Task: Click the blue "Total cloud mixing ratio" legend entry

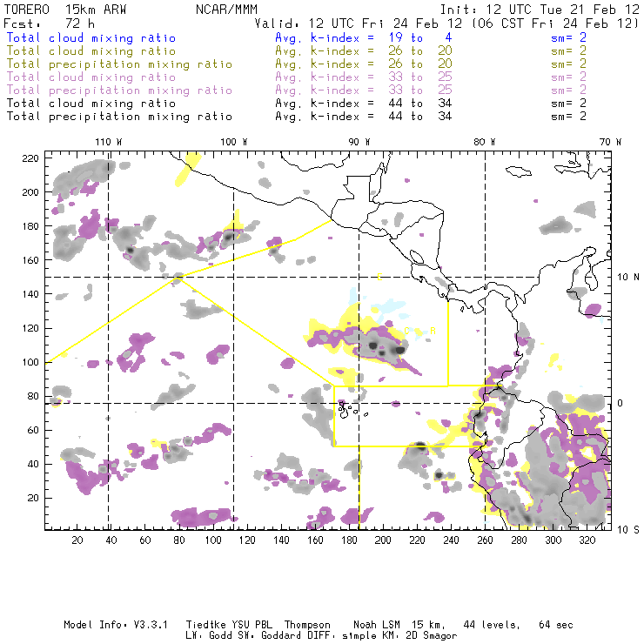Action: tap(91, 38)
